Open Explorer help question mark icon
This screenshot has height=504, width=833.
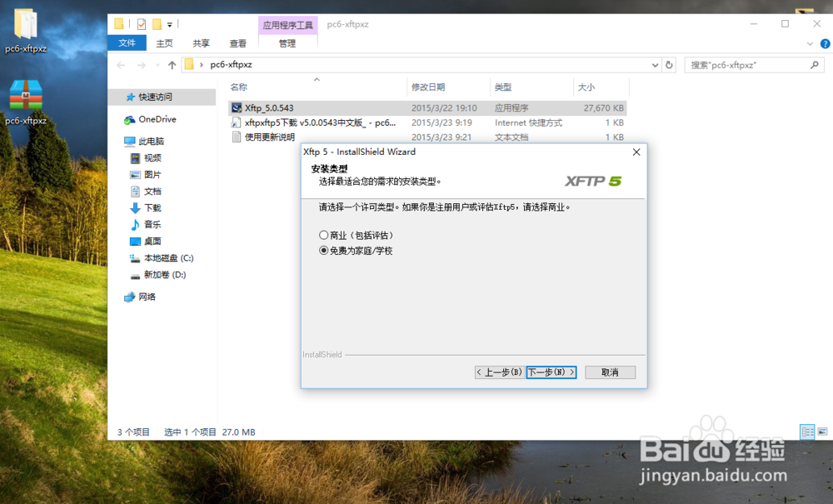coord(825,43)
